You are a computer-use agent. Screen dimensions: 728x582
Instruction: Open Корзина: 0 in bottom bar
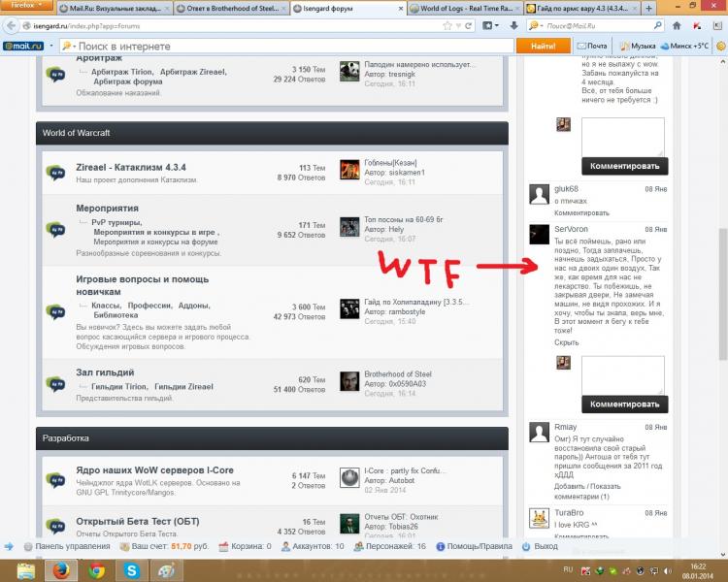click(246, 546)
